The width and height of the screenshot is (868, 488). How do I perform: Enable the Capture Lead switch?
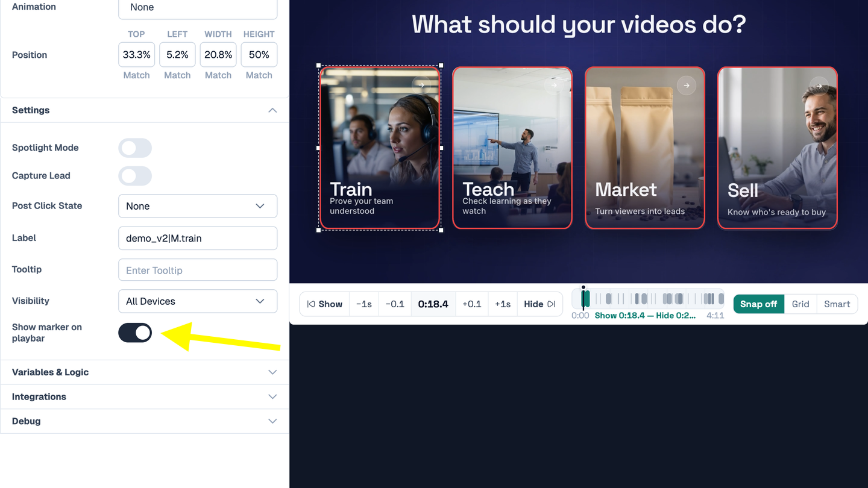coord(135,176)
